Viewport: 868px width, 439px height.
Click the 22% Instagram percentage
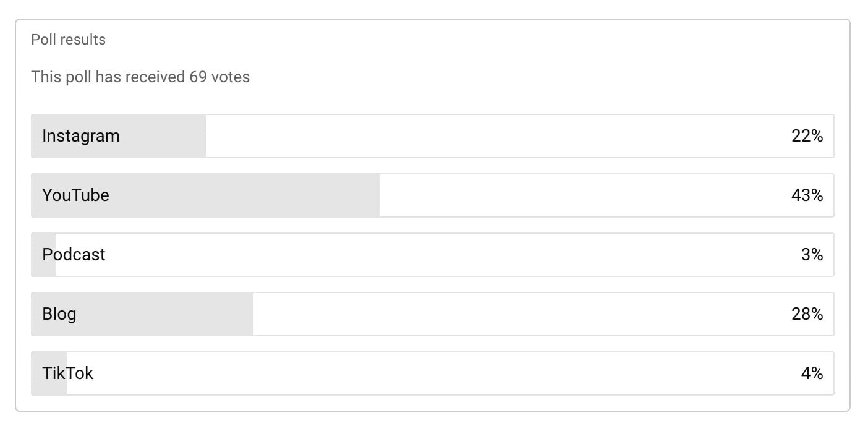(807, 136)
